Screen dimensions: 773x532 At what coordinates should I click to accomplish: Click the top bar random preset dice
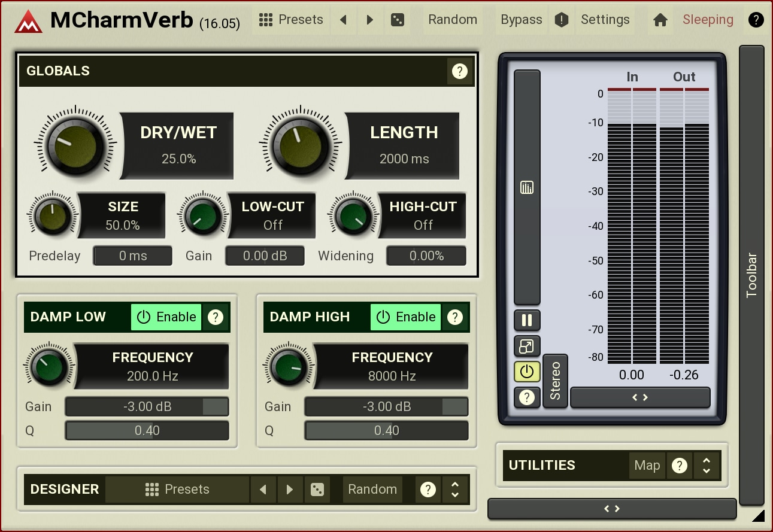coord(397,20)
